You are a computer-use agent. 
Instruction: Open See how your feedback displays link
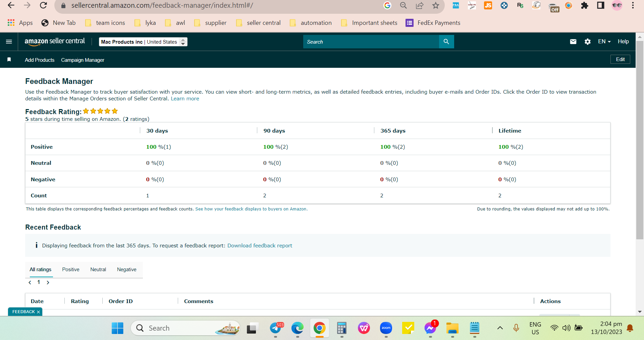point(251,209)
